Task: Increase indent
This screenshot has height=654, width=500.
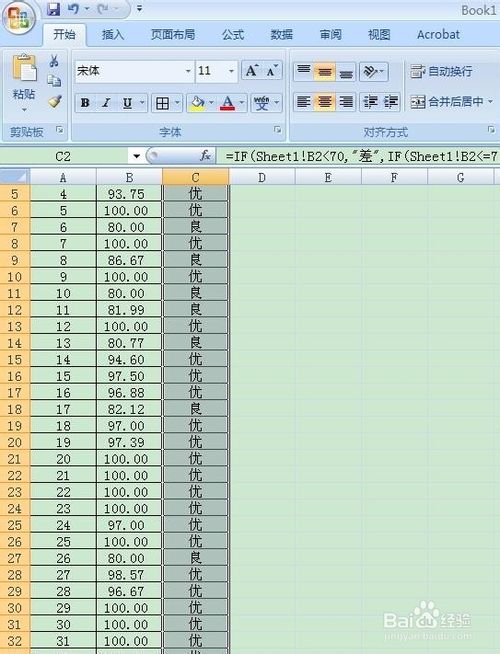Action: pyautogui.click(x=390, y=102)
